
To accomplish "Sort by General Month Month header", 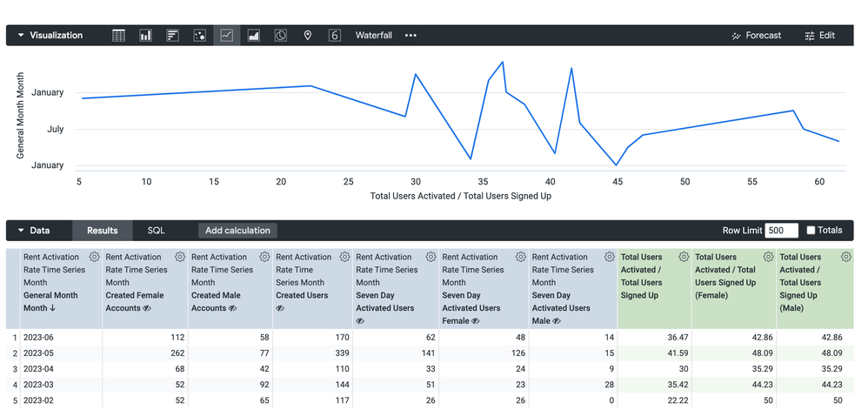I will [50, 301].
